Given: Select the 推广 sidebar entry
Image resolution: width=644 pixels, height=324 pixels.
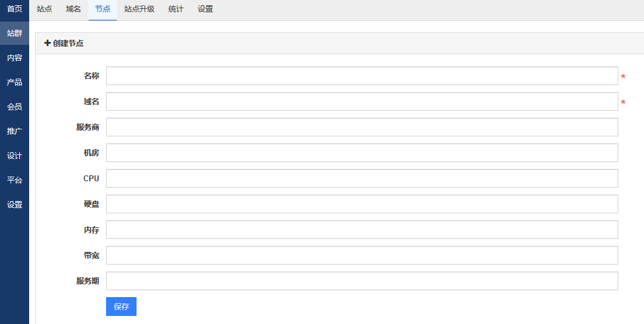Looking at the screenshot, I should (15, 131).
